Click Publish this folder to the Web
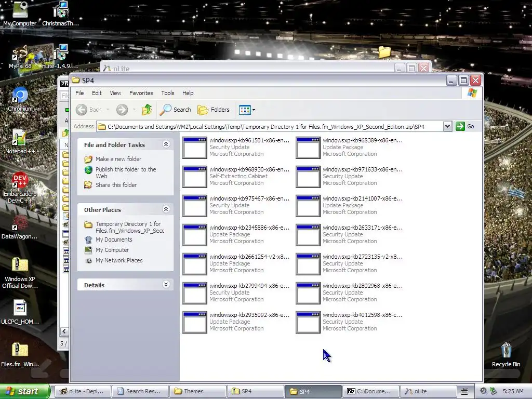This screenshot has width=532, height=399. pos(126,172)
